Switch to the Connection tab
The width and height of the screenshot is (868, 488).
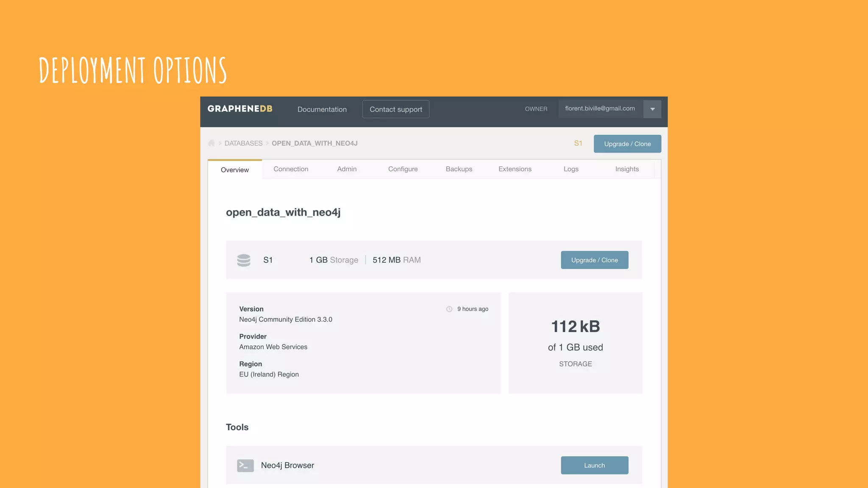[x=291, y=169]
